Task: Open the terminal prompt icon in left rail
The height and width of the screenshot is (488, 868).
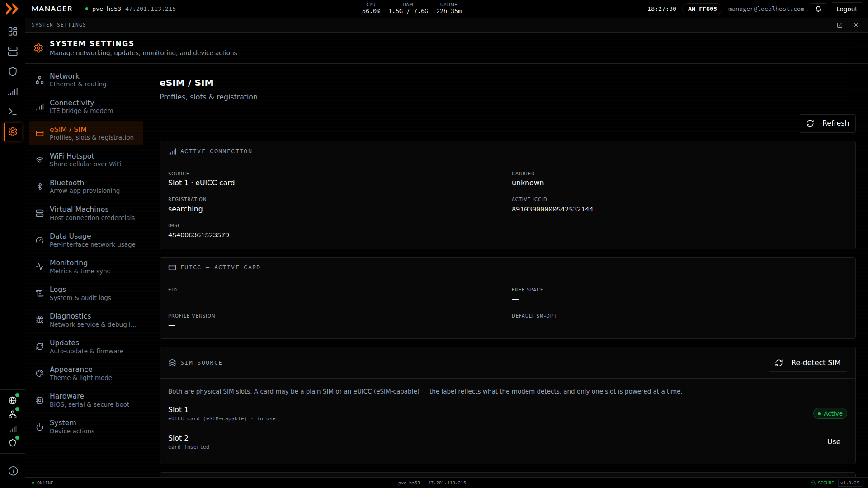Action: click(13, 112)
